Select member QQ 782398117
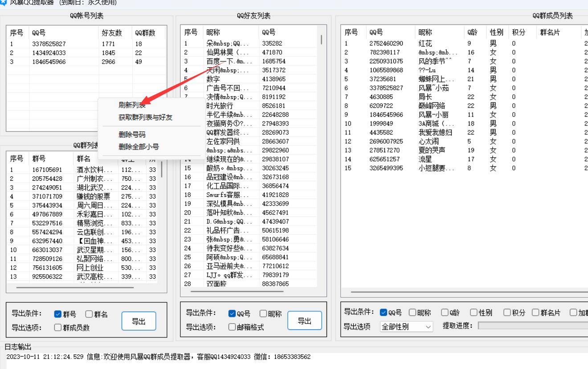588x369 pixels. 465,53
